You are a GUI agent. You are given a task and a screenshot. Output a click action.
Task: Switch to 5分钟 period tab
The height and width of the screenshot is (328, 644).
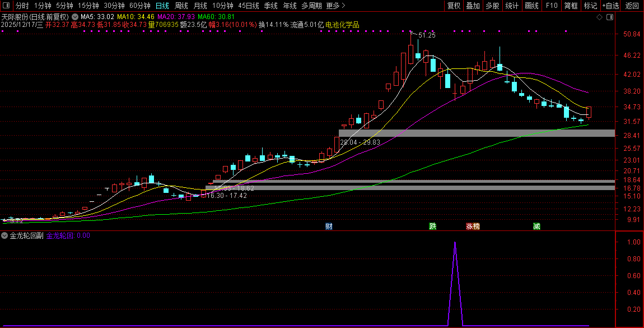pyautogui.click(x=64, y=6)
